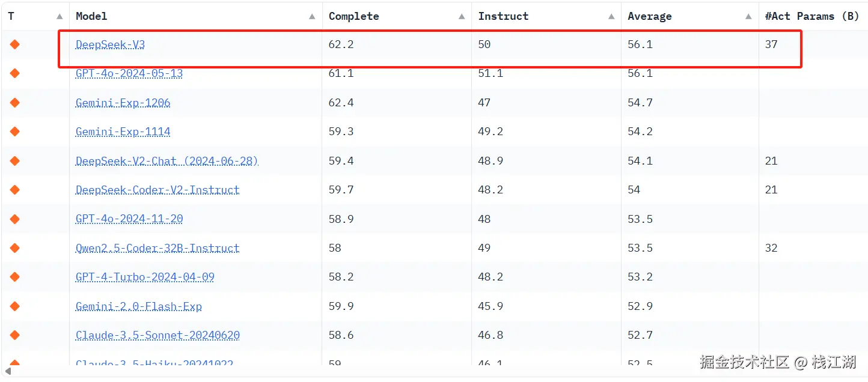
Task: Select GPT-4o-2024-05-13 Instruct score 51.1
Action: [x=491, y=73]
